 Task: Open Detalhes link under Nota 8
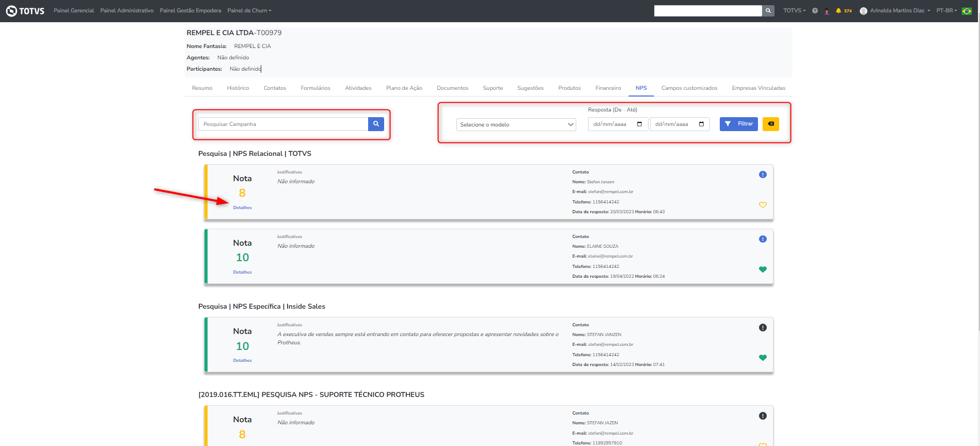tap(242, 208)
